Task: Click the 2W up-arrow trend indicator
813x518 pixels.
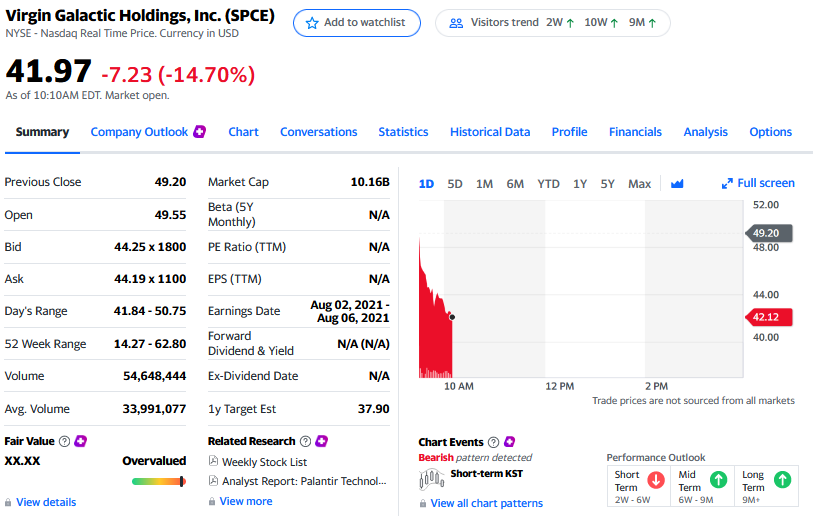Action: 570,23
